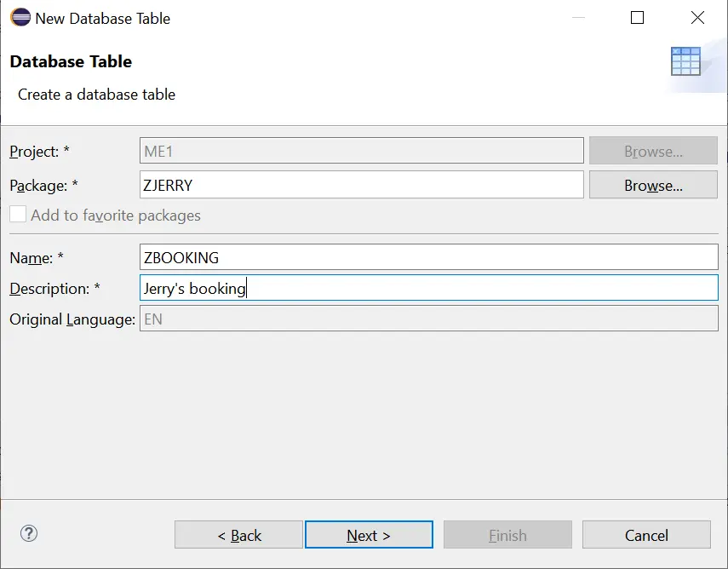The height and width of the screenshot is (569, 728).
Task: Click the help question mark icon
Action: pyautogui.click(x=29, y=534)
